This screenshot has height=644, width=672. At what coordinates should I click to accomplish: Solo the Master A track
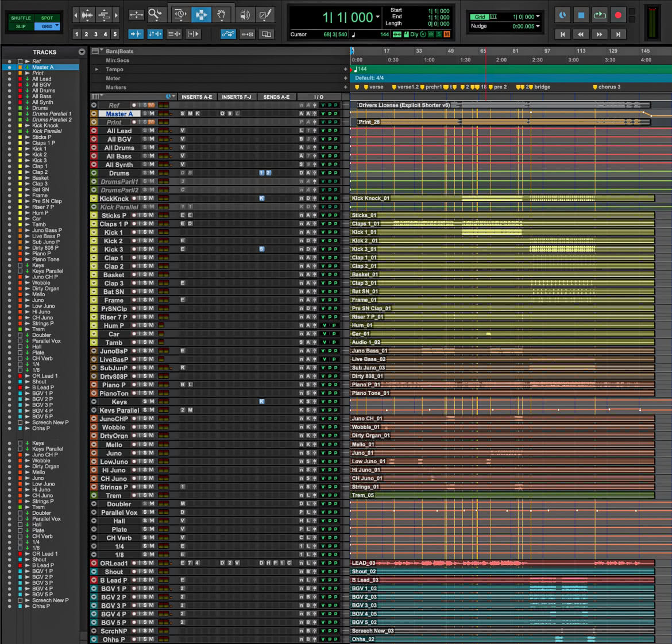pyautogui.click(x=145, y=114)
